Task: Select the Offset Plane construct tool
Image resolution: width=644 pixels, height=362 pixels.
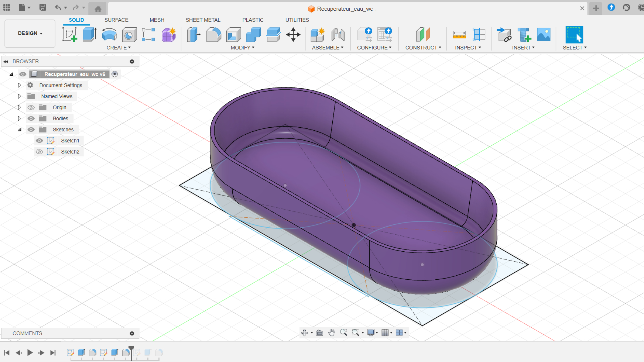Action: click(423, 35)
